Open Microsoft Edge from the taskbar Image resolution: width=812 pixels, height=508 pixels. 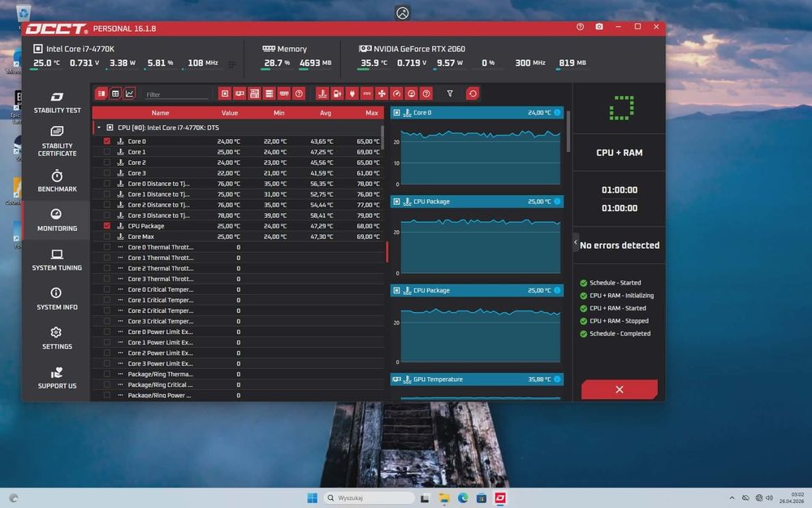[463, 498]
